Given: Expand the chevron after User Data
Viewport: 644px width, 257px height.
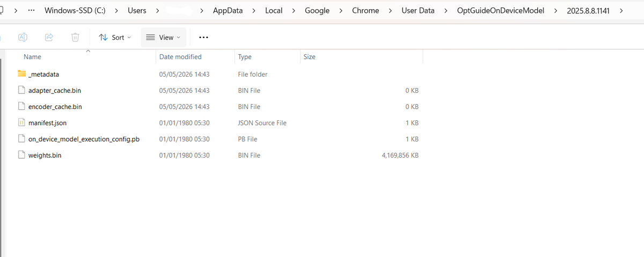Looking at the screenshot, I should [x=446, y=11].
